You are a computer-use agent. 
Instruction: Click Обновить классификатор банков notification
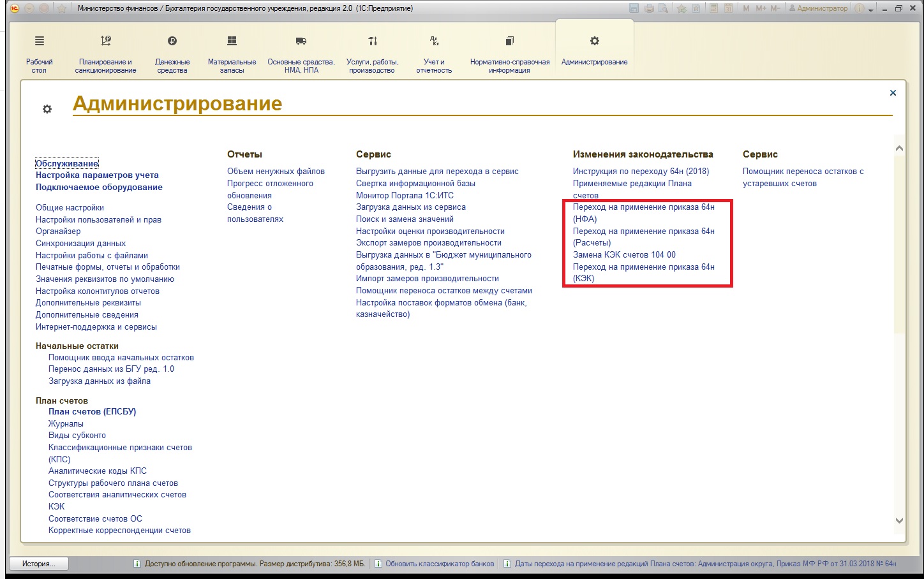(440, 564)
